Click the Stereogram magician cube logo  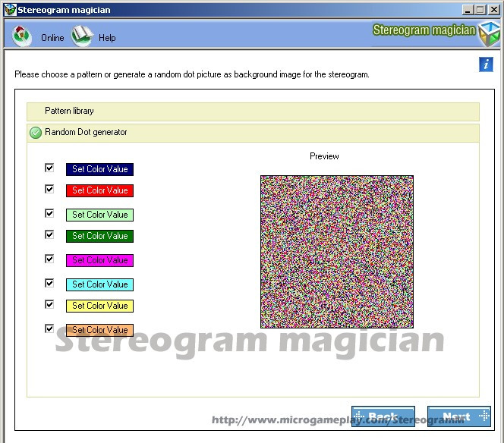[x=490, y=33]
